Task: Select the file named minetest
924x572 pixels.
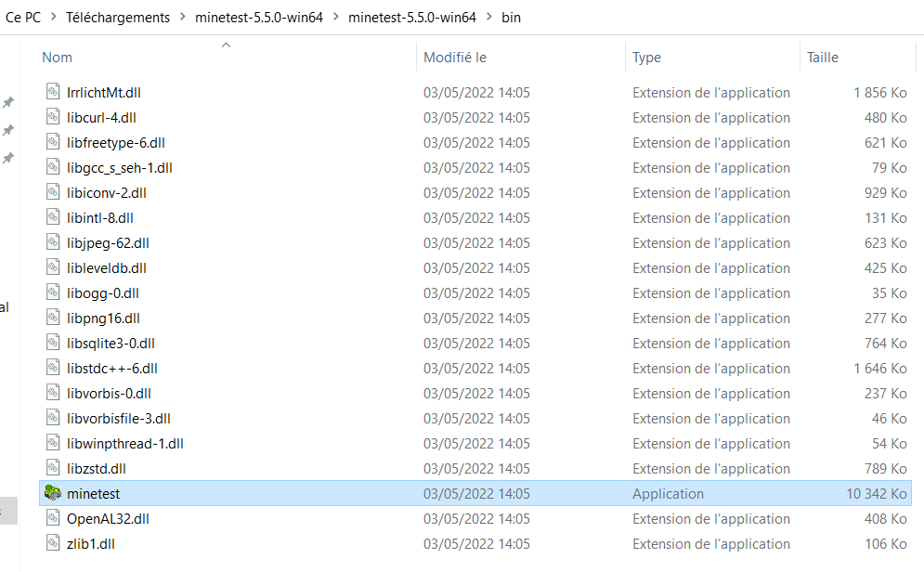Action: pyautogui.click(x=93, y=494)
